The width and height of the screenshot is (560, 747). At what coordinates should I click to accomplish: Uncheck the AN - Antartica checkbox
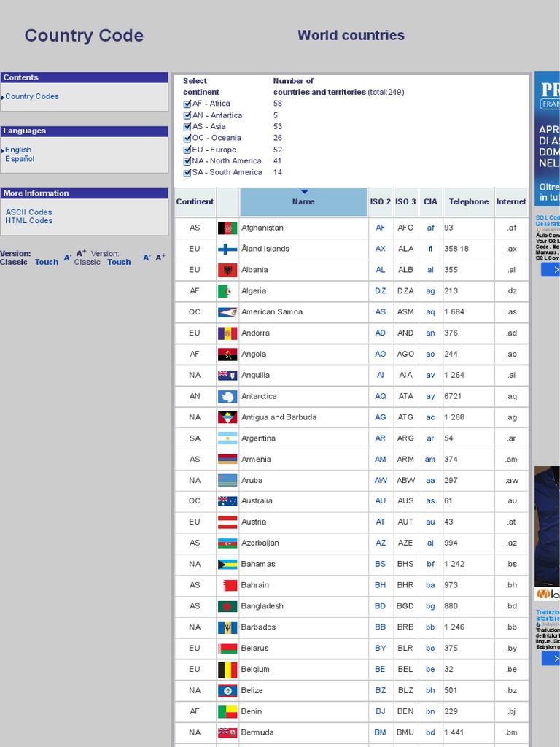point(187,115)
